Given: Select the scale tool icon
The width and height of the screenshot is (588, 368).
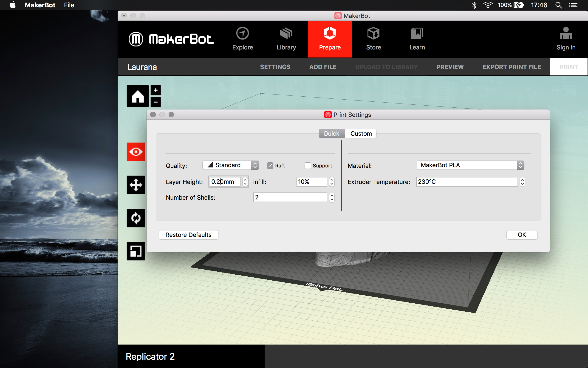Looking at the screenshot, I should click(x=136, y=251).
